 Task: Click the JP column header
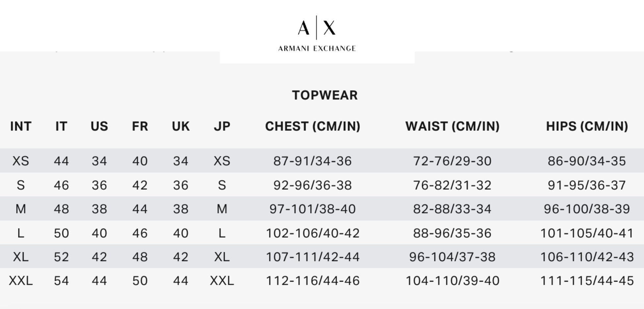tap(222, 126)
